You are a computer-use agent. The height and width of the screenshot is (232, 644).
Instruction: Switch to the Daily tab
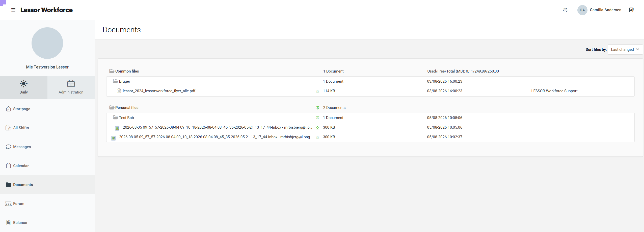(24, 87)
